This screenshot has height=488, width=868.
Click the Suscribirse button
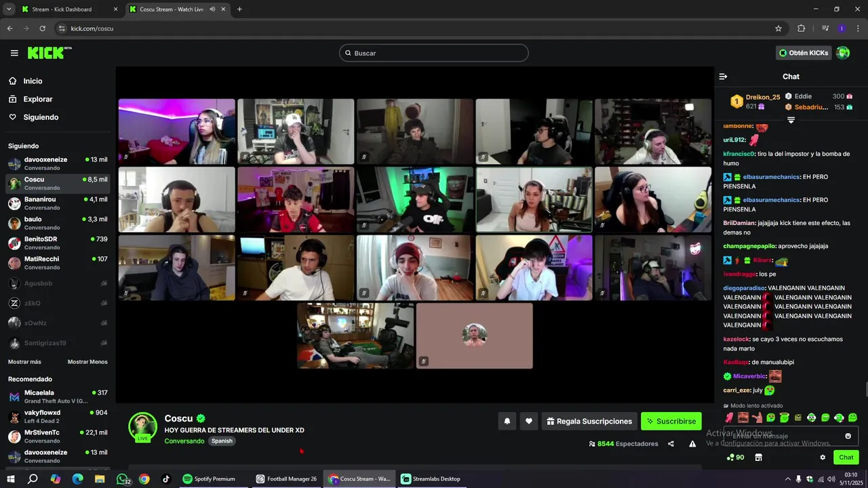point(671,421)
